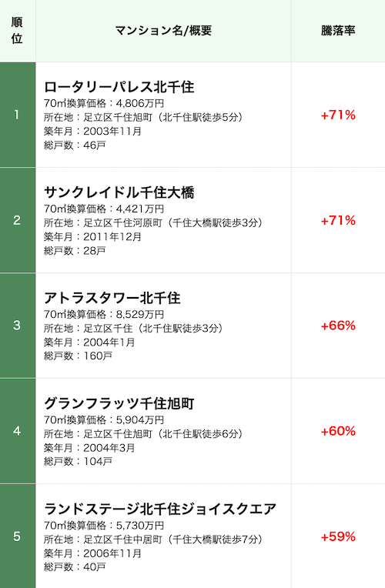Click address line 足立区千住河原町
This screenshot has width=385, height=588.
pyautogui.click(x=153, y=222)
